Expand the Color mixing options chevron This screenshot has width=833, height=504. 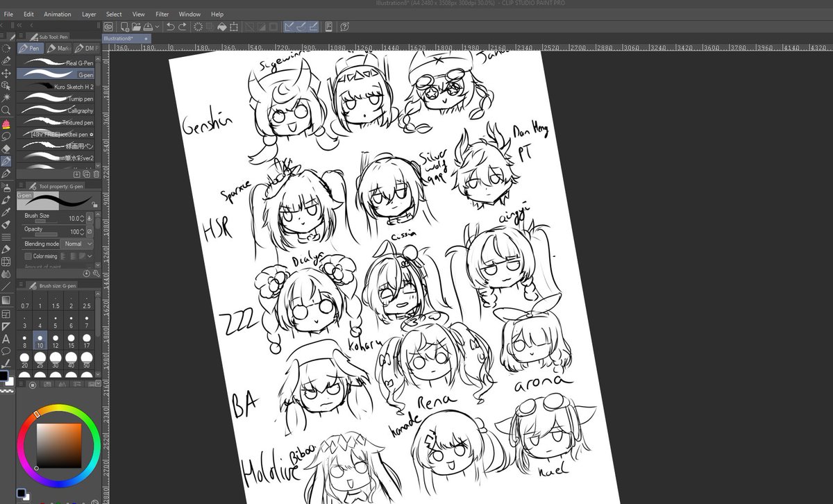(90, 256)
